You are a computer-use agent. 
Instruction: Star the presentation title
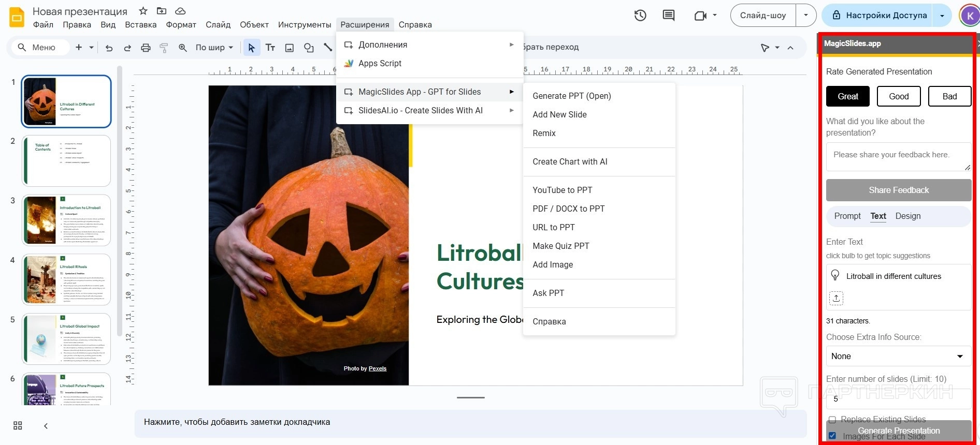point(143,11)
